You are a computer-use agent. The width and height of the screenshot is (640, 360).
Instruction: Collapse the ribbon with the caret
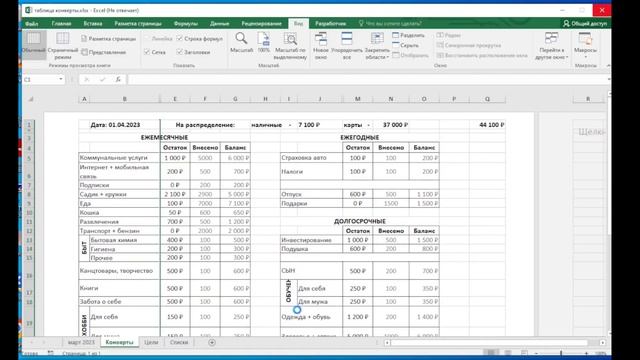[608, 65]
